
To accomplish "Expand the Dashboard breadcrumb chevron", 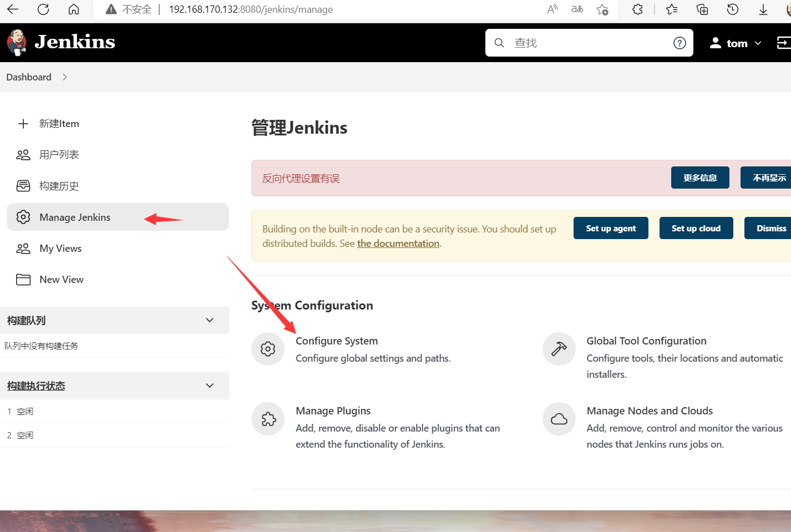I will click(x=65, y=77).
